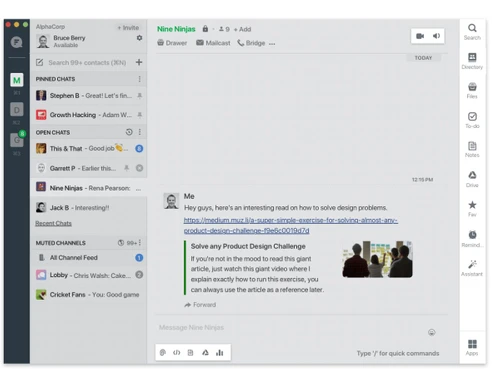Open the emoji picker smiley icon
Viewport: 500px width, 375px height.
point(432,332)
